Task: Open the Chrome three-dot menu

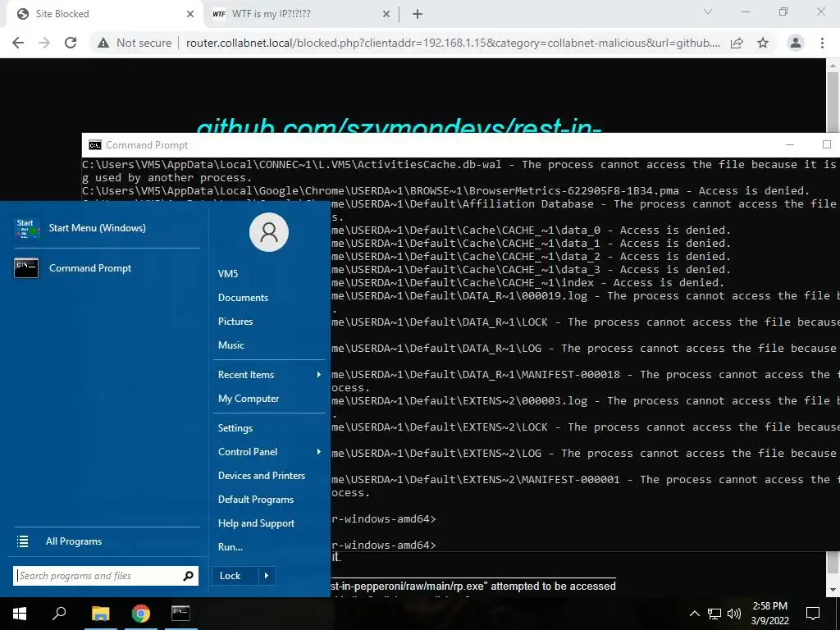Action: [x=822, y=43]
